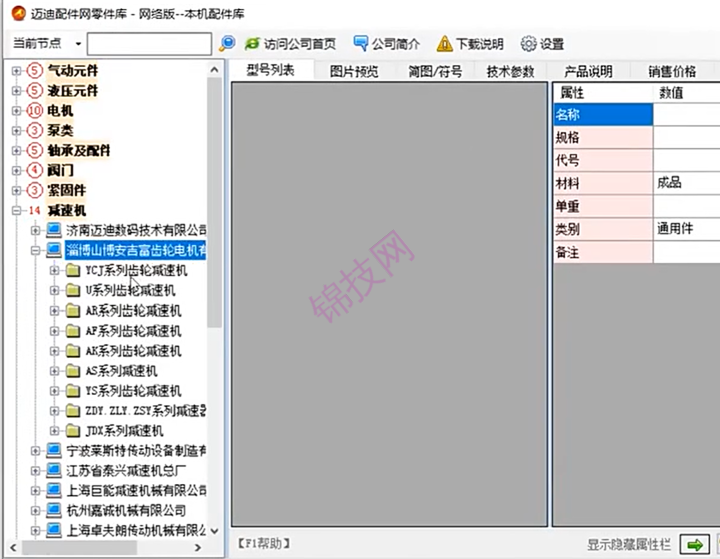Image resolution: width=720 pixels, height=559 pixels.
Task: Click folder icon of U系列齿轮减速机
Action: pyautogui.click(x=73, y=290)
